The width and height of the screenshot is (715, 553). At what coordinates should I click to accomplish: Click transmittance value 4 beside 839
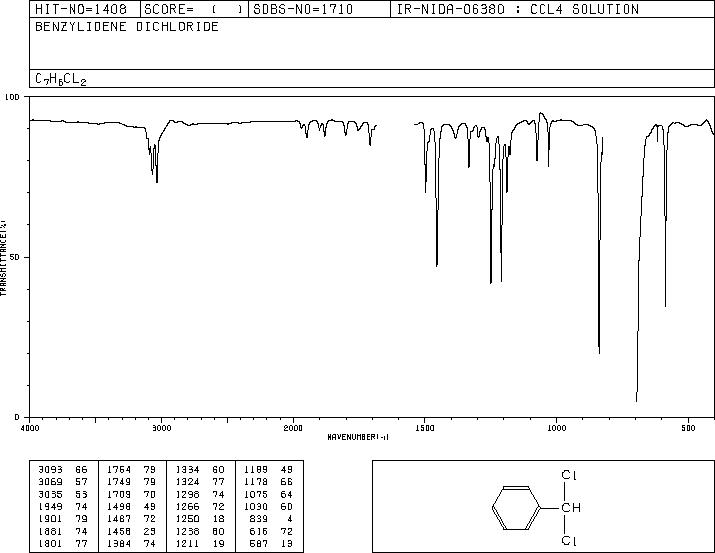290,519
